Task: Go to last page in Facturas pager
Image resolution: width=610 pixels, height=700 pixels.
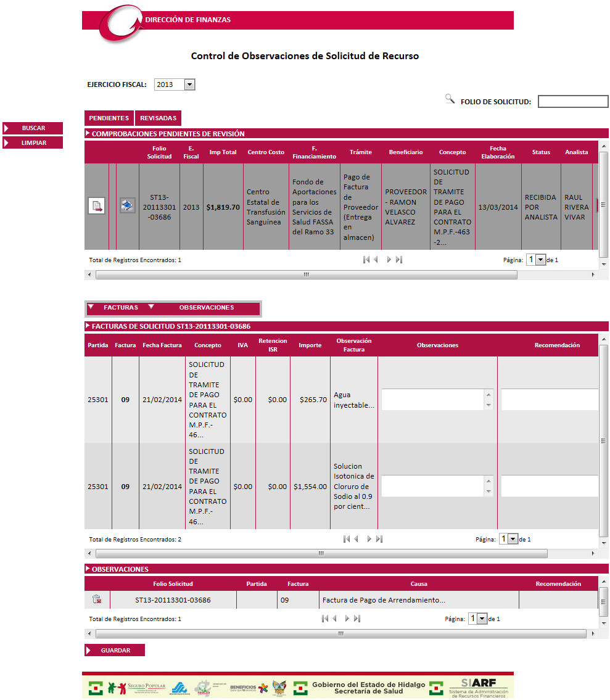Action: point(379,539)
